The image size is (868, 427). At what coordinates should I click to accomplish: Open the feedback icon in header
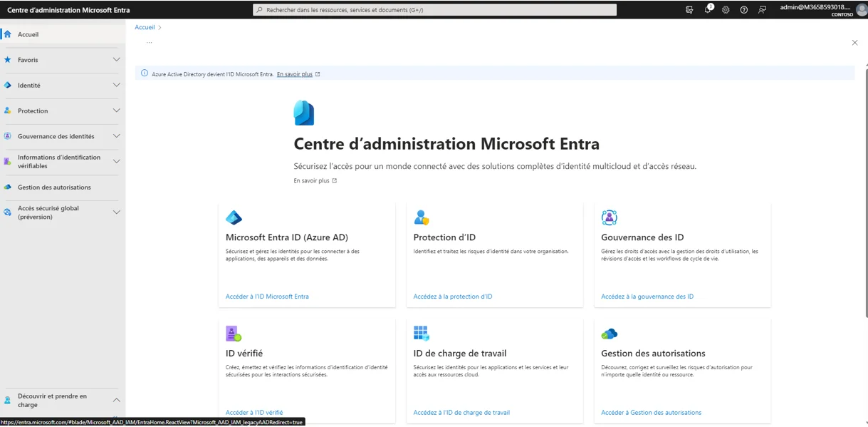[762, 10]
